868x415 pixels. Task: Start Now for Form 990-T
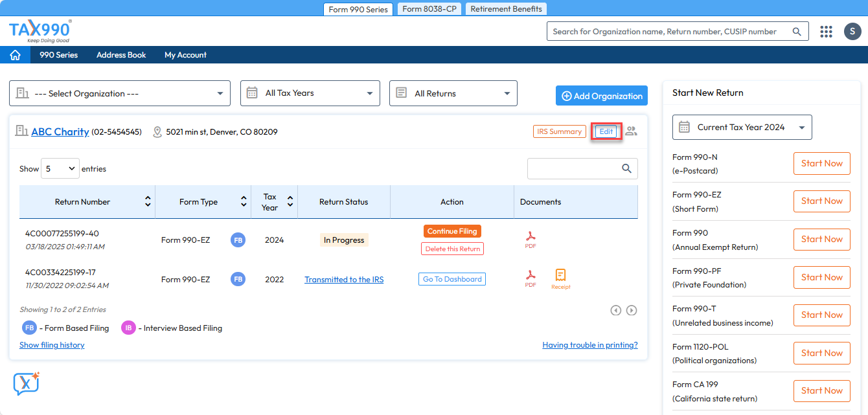pyautogui.click(x=822, y=315)
